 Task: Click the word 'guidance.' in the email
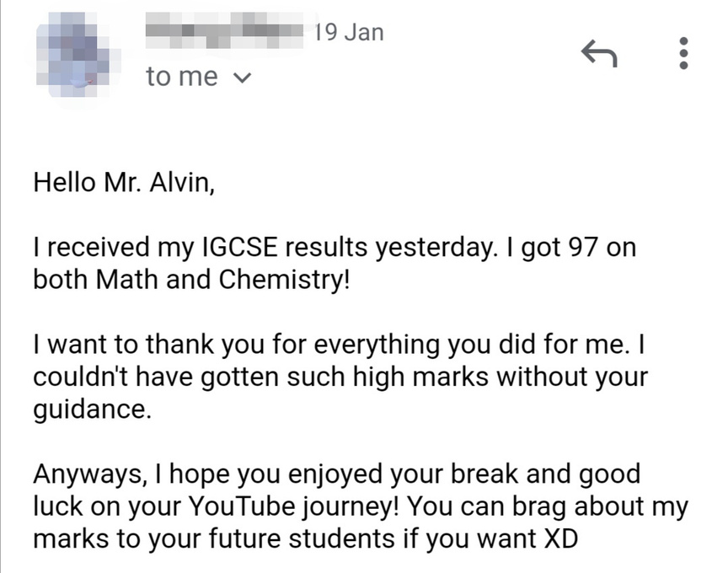(92, 410)
